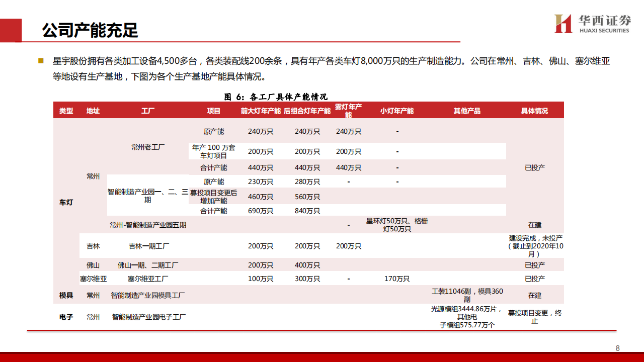Click the 其他产品 column header

click(467, 111)
